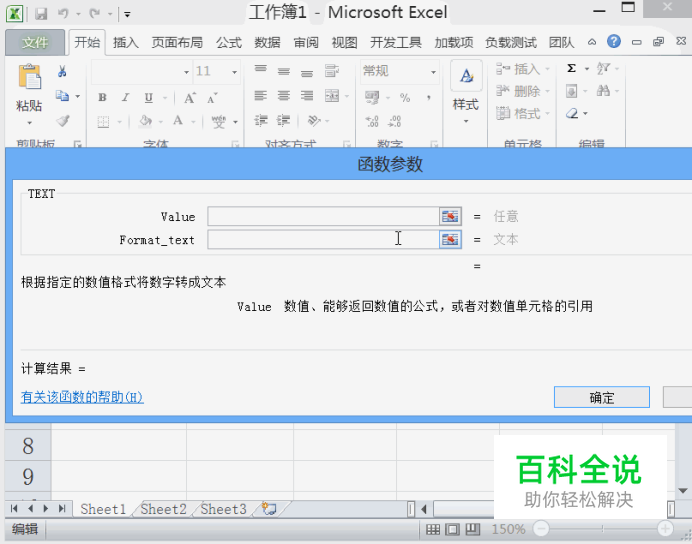This screenshot has width=692, height=544.
Task: Click Increase Decimal icon
Action: pyautogui.click(x=372, y=121)
